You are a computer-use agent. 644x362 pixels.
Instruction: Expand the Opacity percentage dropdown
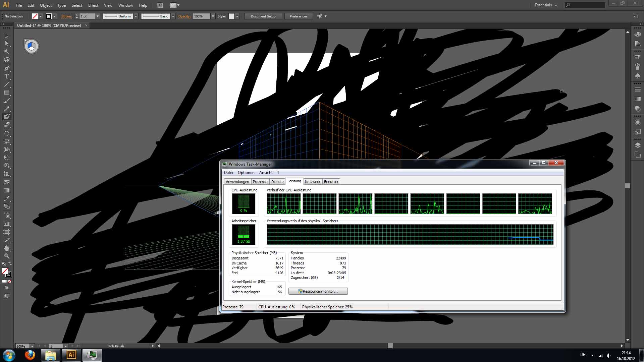(213, 16)
